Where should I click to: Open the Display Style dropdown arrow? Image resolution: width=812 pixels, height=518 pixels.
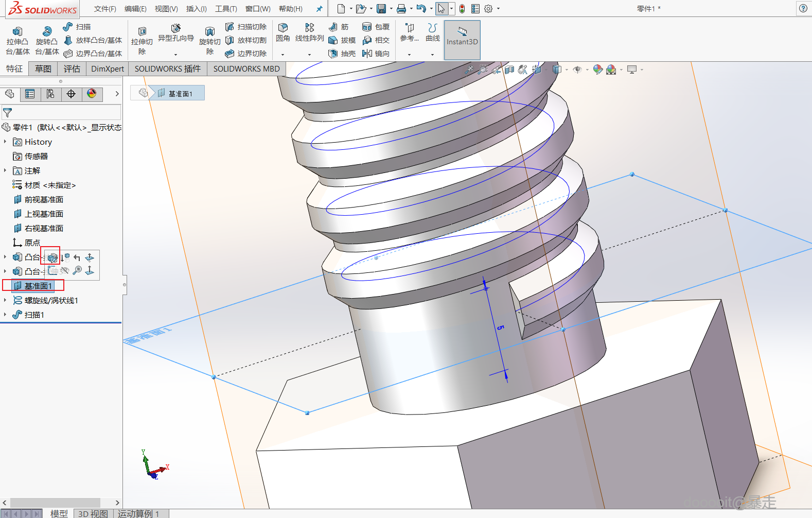pyautogui.click(x=567, y=70)
